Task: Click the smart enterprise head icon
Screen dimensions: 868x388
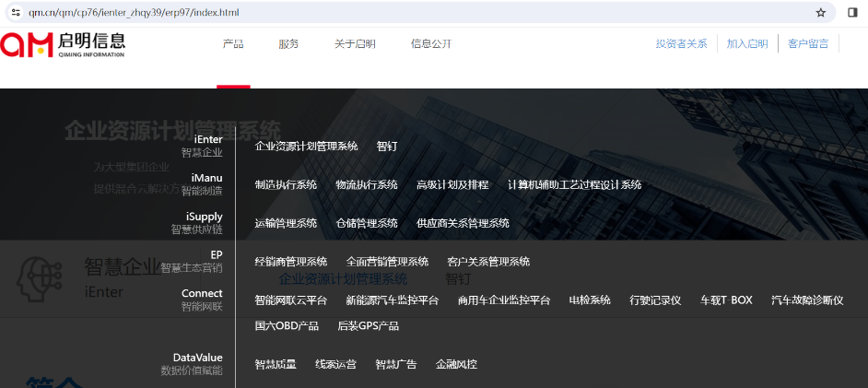Action: pos(38,278)
